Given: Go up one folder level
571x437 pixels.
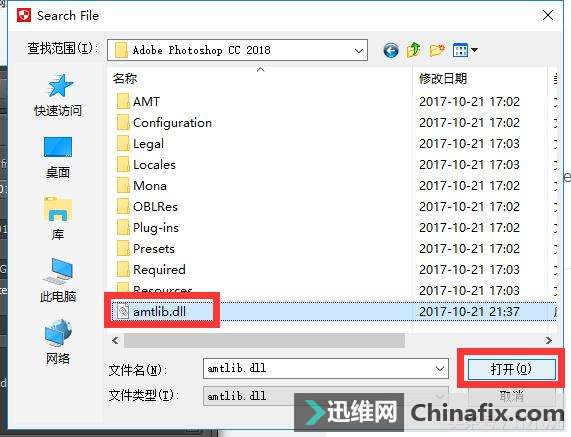Looking at the screenshot, I should (414, 50).
